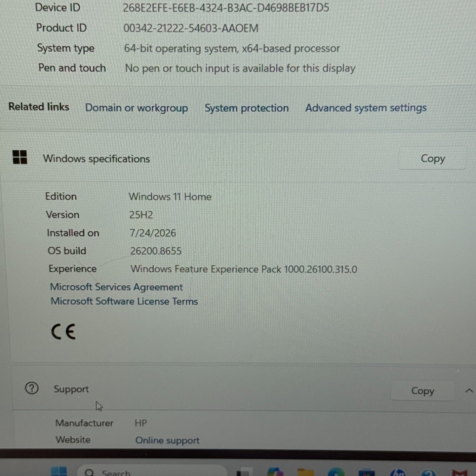Click the 'Related links' label
The height and width of the screenshot is (476, 476).
[39, 107]
